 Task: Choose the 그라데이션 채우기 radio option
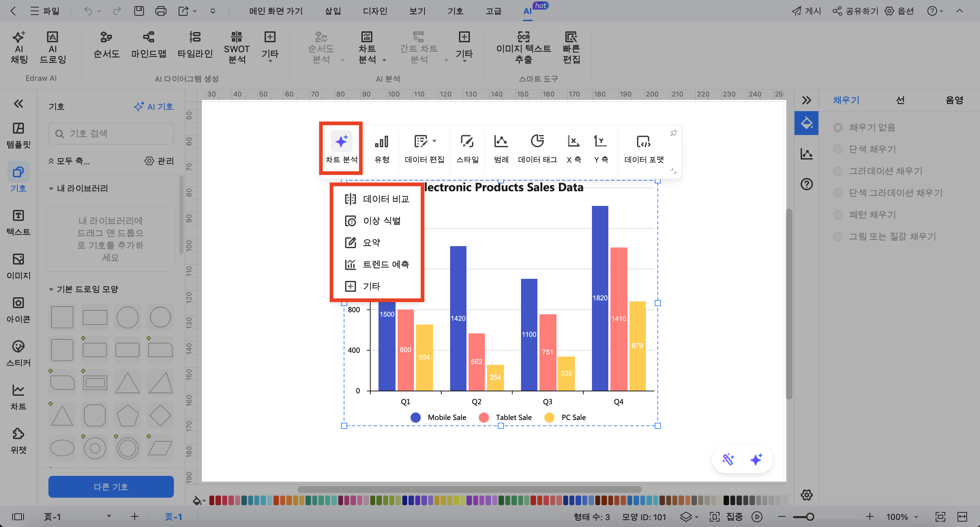point(838,171)
